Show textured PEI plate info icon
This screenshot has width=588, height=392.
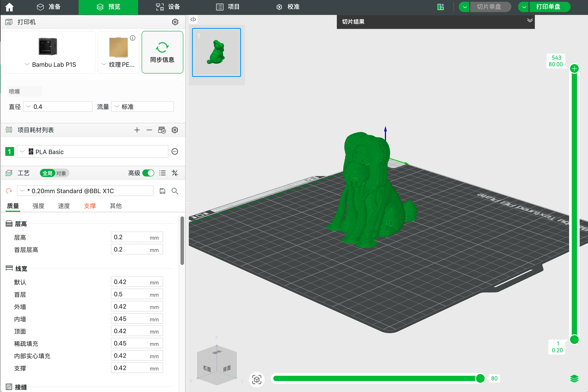pyautogui.click(x=133, y=38)
